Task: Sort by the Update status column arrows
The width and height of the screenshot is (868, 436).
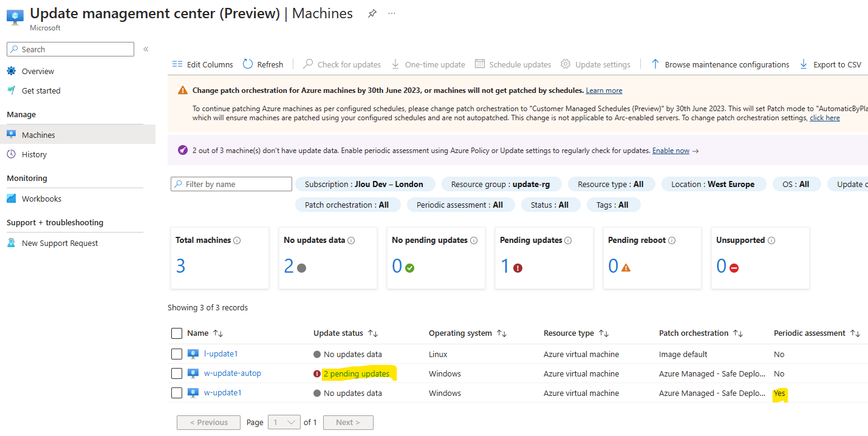Action: click(373, 333)
